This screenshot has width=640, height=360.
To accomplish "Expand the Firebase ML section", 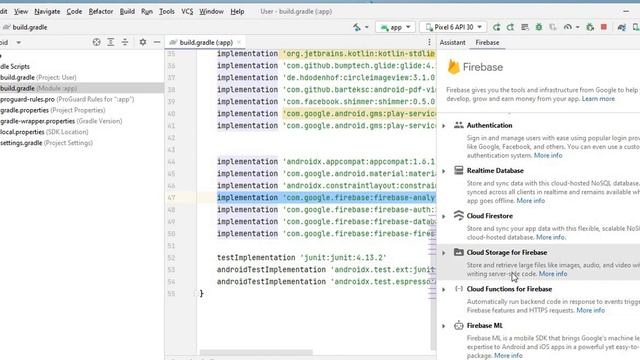I will coord(444,326).
